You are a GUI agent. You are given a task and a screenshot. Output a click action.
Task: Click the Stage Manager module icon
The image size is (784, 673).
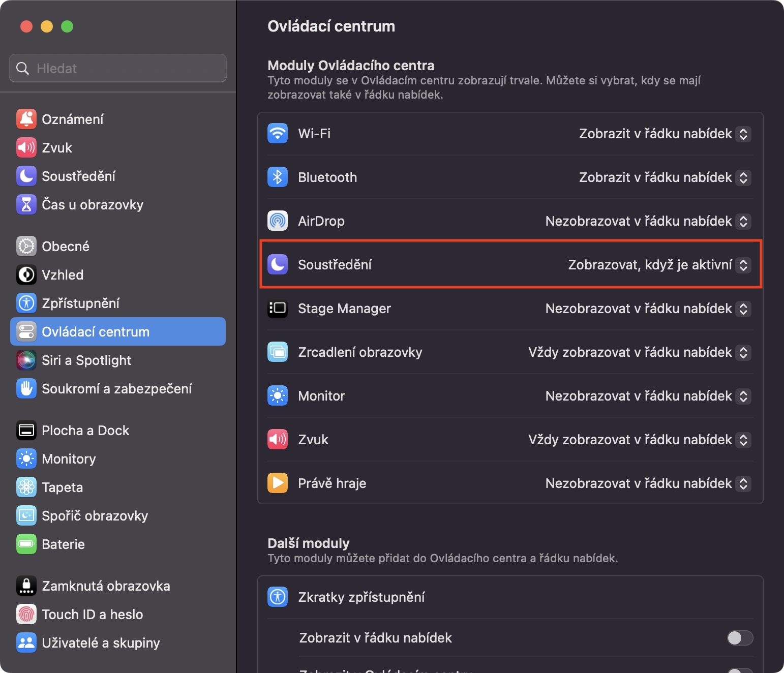(x=278, y=309)
